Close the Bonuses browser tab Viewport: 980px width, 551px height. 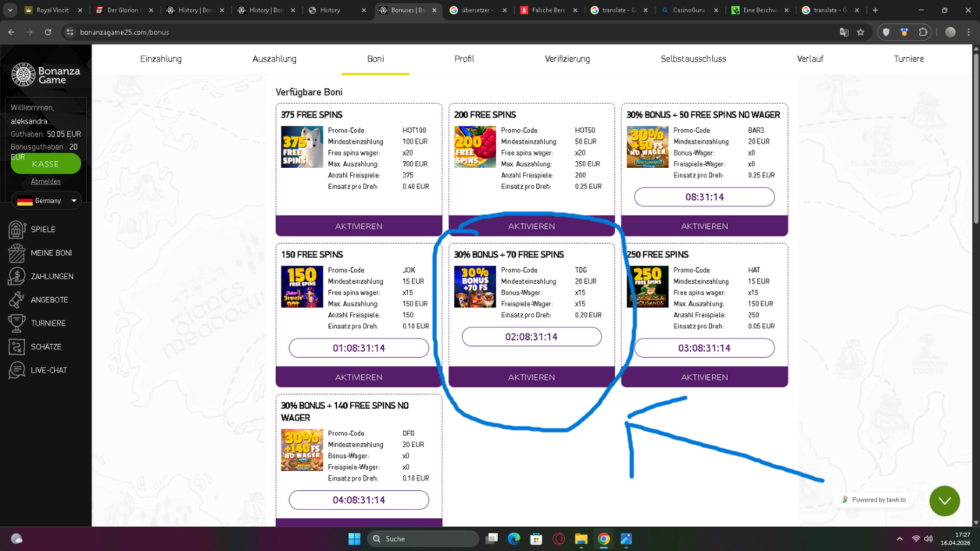434,10
